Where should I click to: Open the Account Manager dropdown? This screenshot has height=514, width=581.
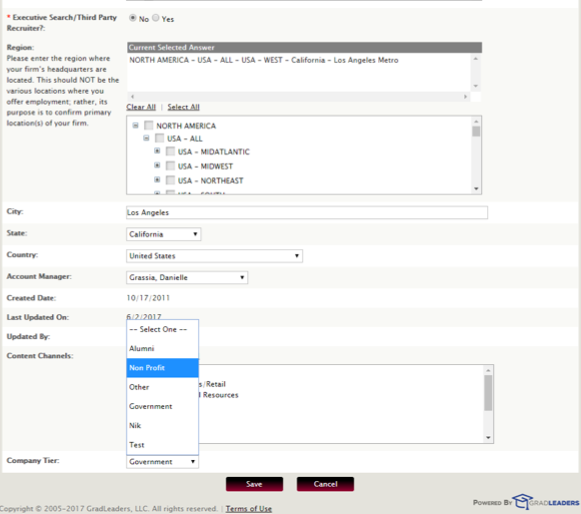tap(187, 277)
